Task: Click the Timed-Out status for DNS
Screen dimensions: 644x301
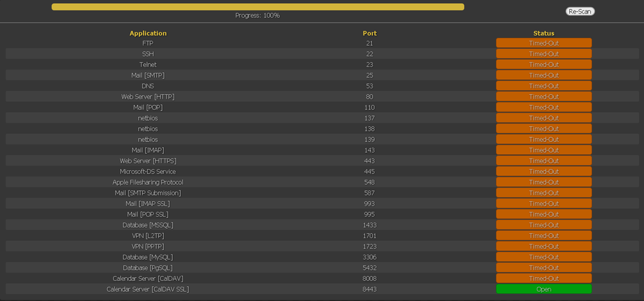Action: (x=544, y=86)
